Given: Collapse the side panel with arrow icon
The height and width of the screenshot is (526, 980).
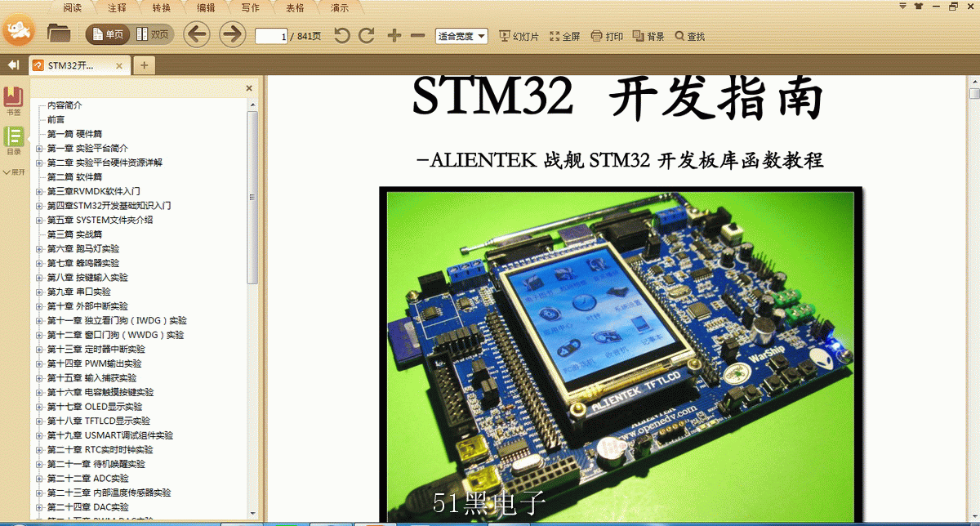Looking at the screenshot, I should [x=13, y=65].
